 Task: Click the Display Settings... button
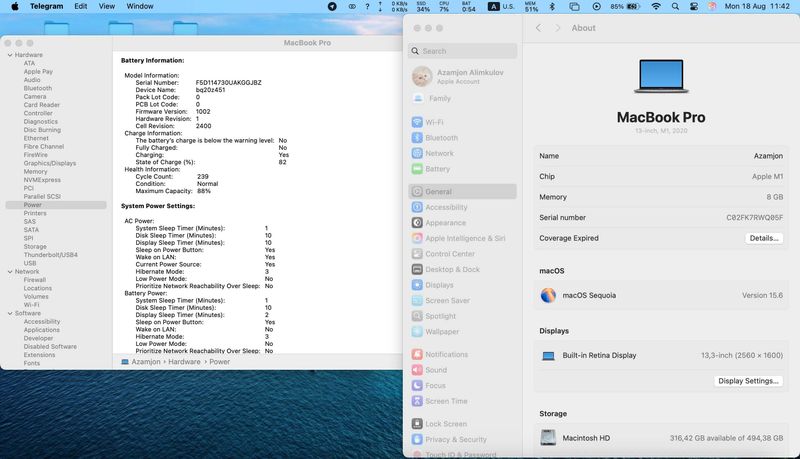[748, 381]
